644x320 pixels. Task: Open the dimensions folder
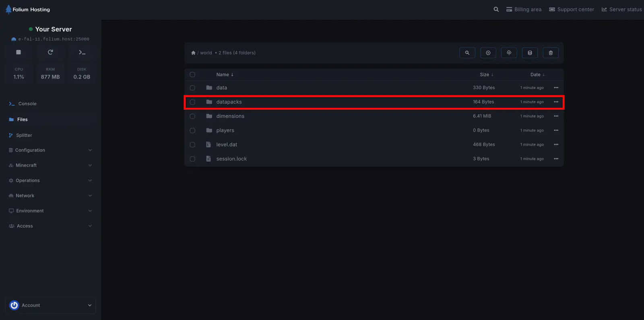click(230, 116)
